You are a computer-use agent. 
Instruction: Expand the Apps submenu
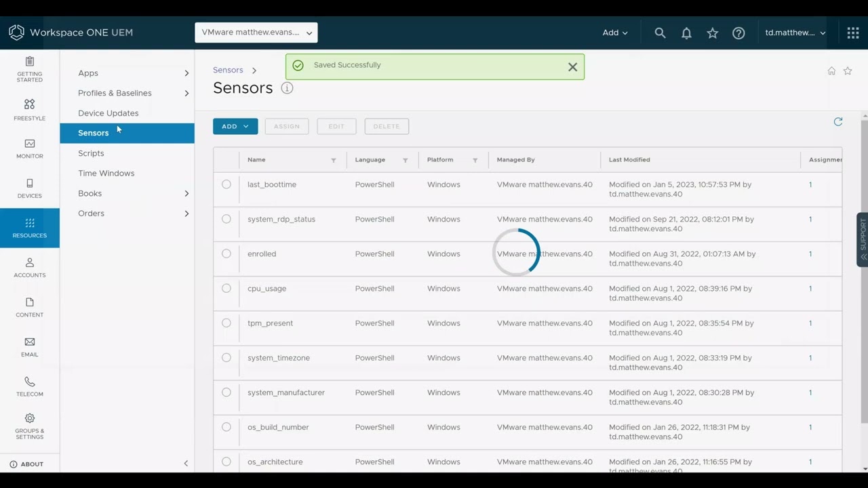186,73
